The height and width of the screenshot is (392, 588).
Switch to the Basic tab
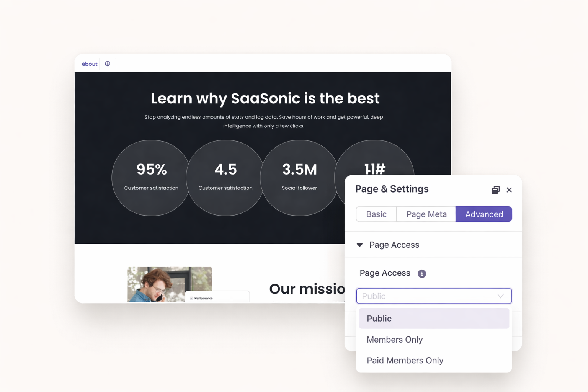[376, 214]
